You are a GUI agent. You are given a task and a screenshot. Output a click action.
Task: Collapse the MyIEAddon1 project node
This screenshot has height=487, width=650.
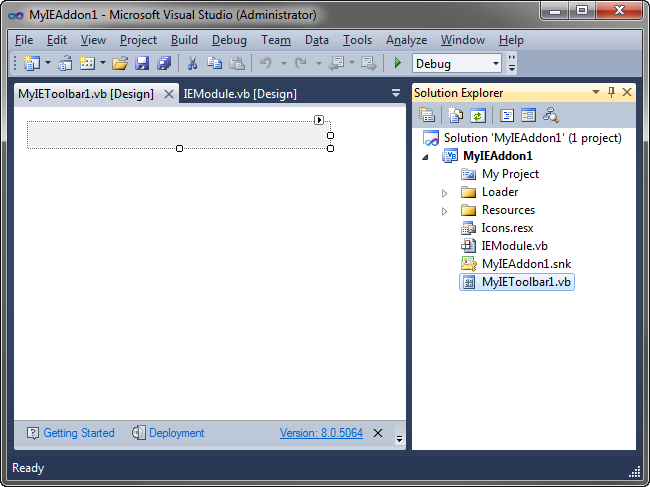(426, 157)
